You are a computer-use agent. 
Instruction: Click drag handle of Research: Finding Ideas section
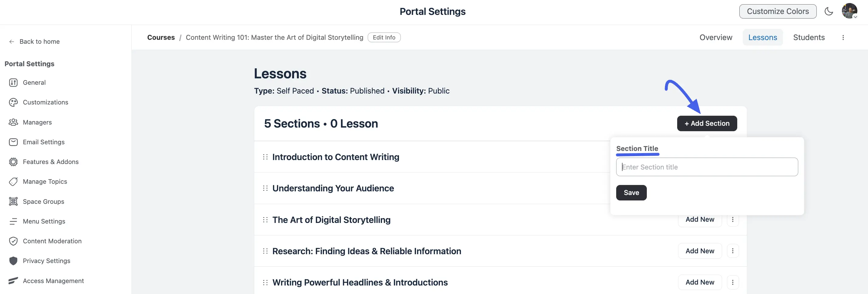coord(265,251)
